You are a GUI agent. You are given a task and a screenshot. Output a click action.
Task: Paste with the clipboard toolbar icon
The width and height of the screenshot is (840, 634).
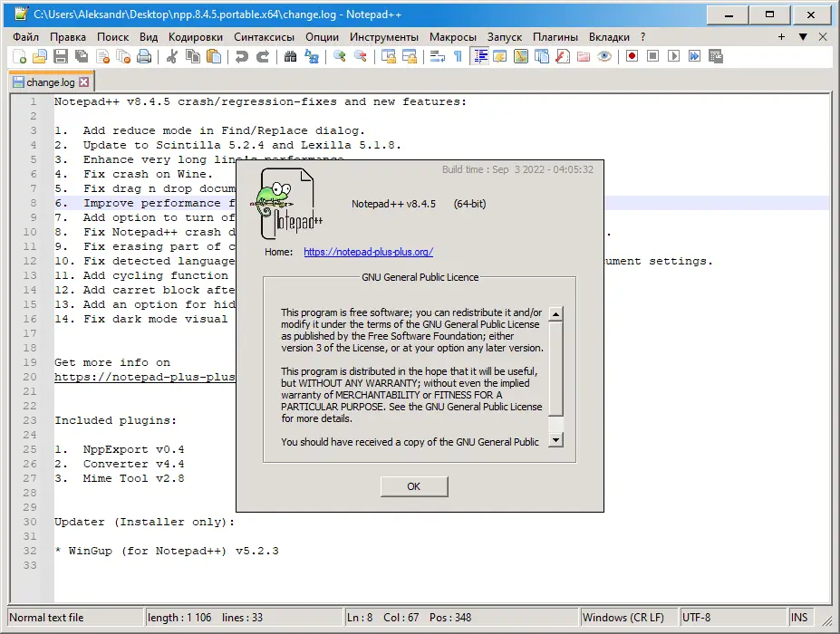pos(214,56)
